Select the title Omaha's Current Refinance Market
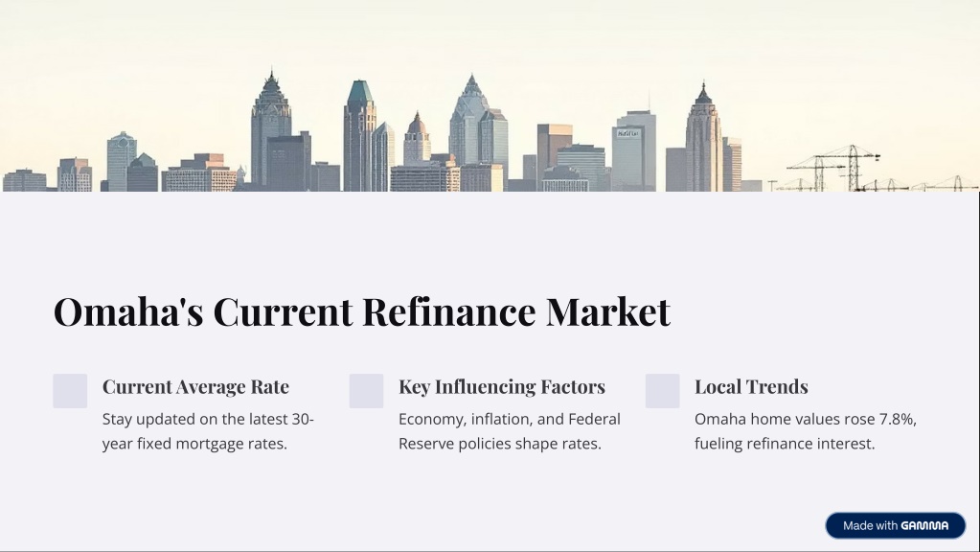 pos(362,311)
